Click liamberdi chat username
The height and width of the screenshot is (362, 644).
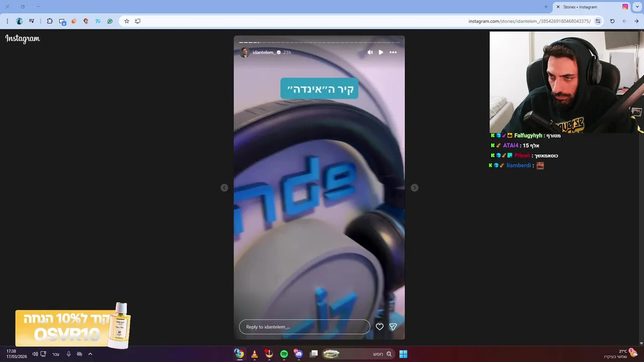coord(519,165)
